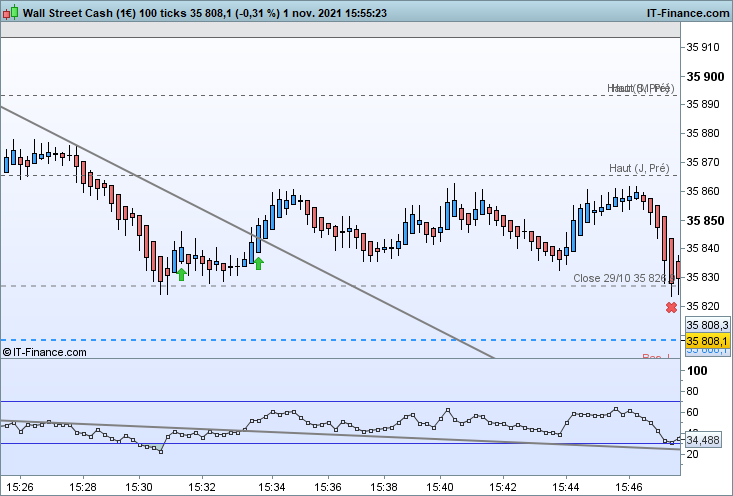Image resolution: width=733 pixels, height=496 pixels.
Task: Click the 60 label on RSI scale
Action: (693, 412)
